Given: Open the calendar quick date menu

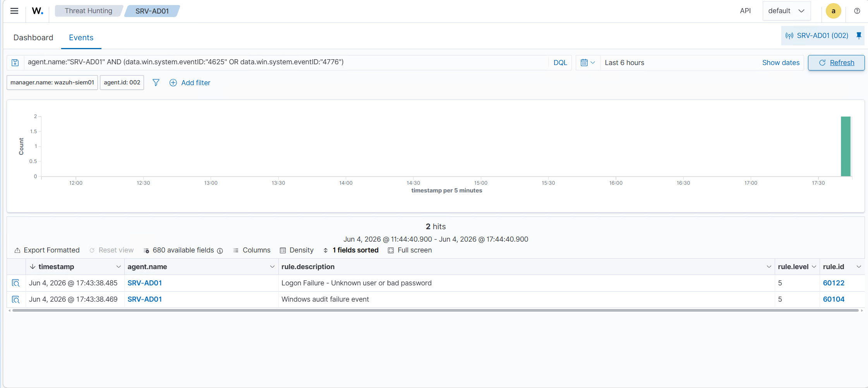Looking at the screenshot, I should (588, 63).
